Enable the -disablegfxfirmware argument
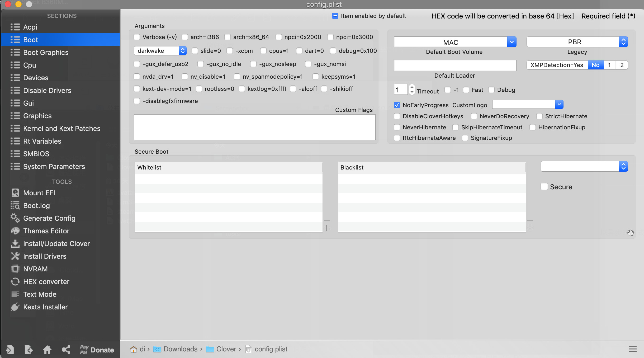Image resolution: width=644 pixels, height=358 pixels. coord(137,101)
